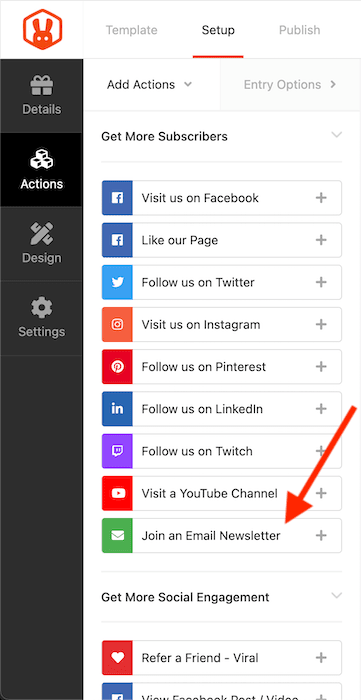Click the Get More Social Engagement heading
The image size is (361, 700).
(185, 597)
